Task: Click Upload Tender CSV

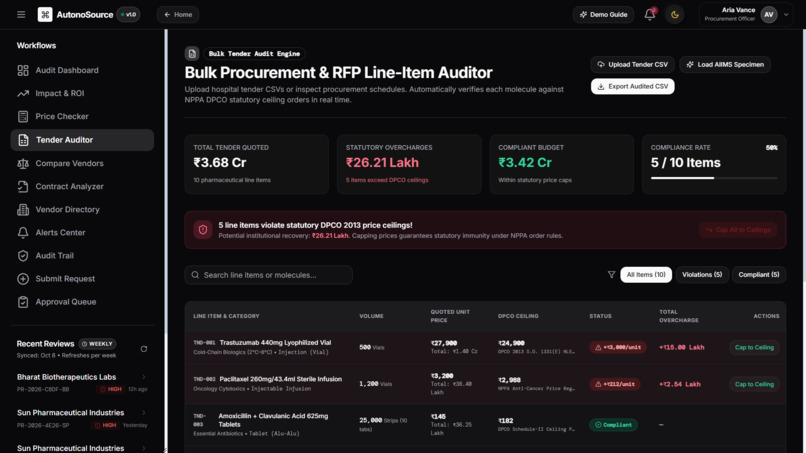Action: (x=632, y=64)
